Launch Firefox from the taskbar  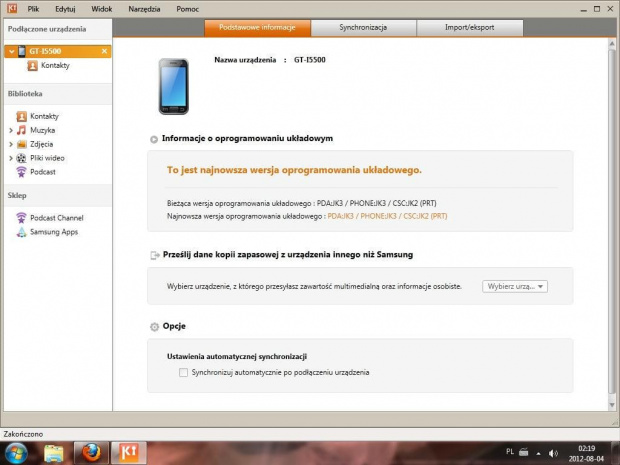click(x=91, y=453)
